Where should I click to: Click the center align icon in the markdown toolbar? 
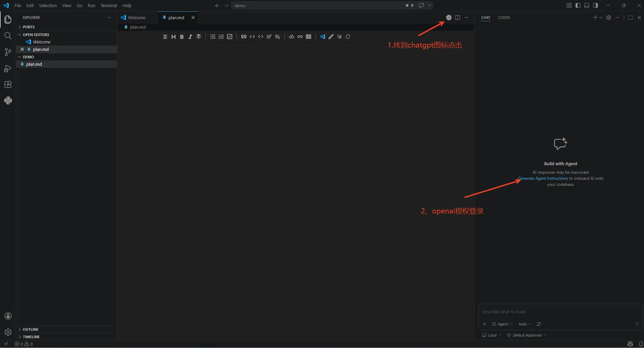coord(165,37)
